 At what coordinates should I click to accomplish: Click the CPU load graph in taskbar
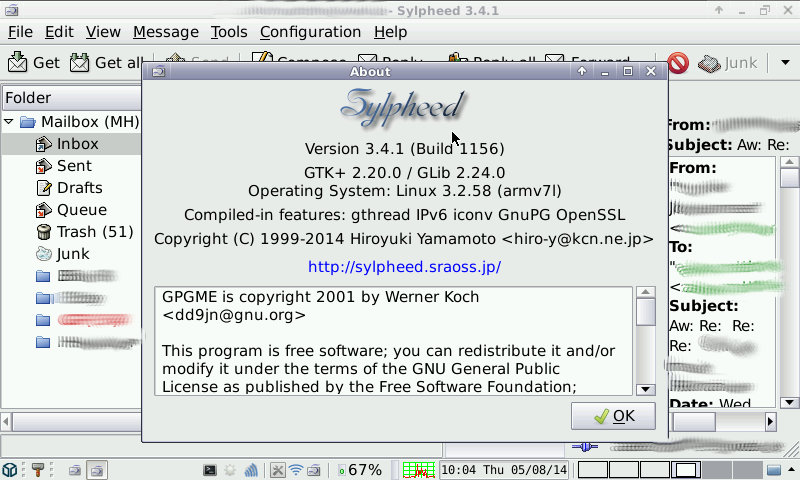click(418, 470)
